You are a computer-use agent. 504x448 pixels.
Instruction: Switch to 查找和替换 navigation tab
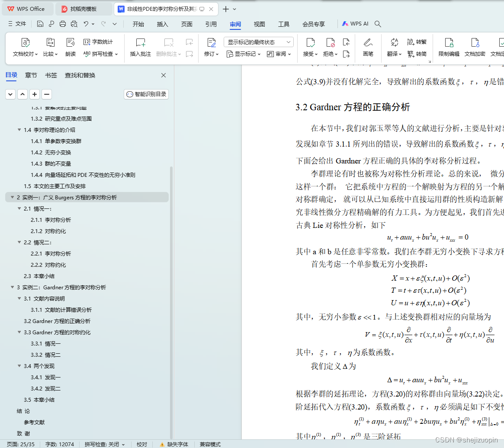coord(80,75)
